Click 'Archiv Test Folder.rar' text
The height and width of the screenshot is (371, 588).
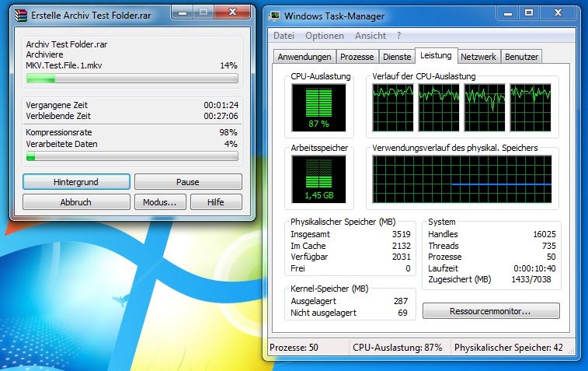tap(66, 44)
